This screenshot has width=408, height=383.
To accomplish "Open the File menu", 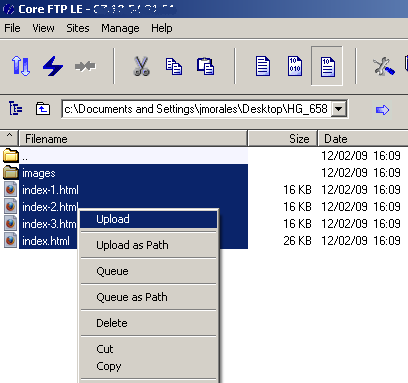I will coord(12,28).
